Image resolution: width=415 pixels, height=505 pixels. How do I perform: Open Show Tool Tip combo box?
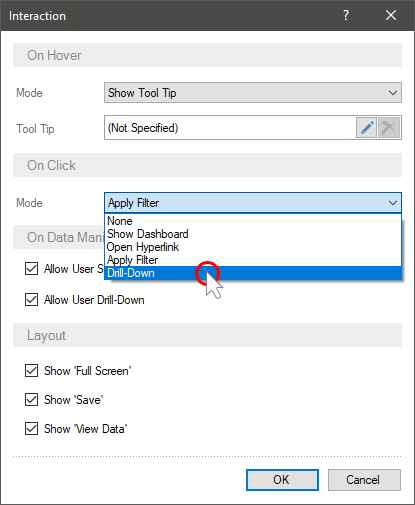253,93
